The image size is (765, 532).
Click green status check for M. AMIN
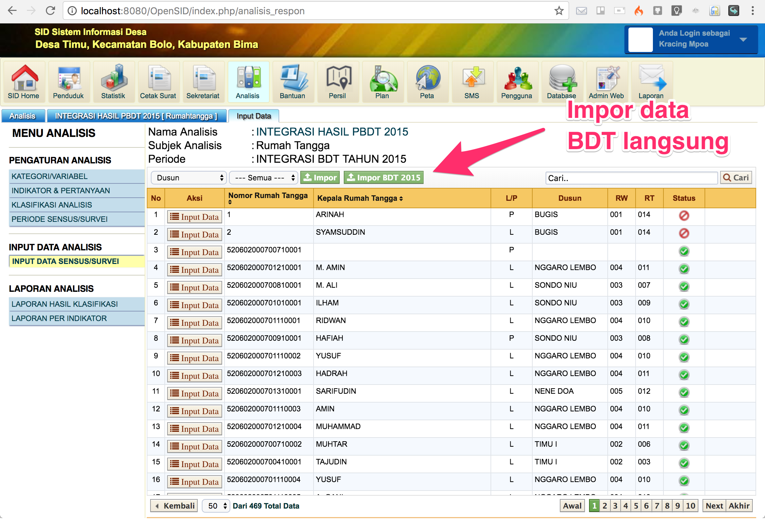pyautogui.click(x=684, y=268)
